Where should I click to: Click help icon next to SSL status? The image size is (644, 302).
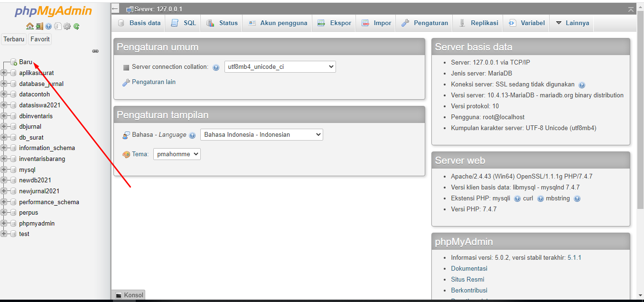[x=582, y=85]
